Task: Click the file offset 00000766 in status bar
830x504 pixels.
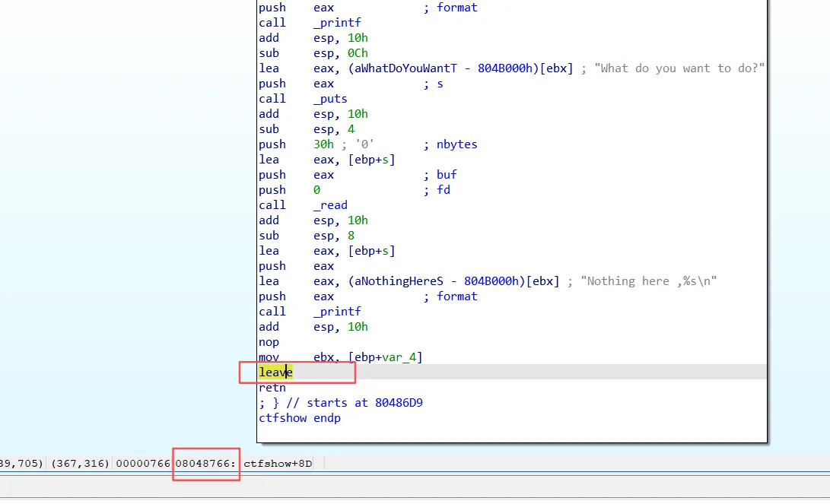Action: coord(143,463)
